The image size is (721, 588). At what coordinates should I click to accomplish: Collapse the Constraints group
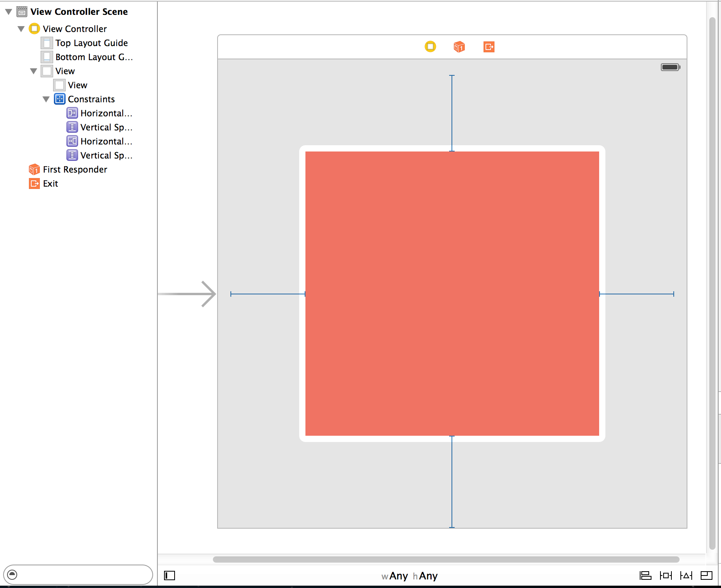click(x=46, y=99)
